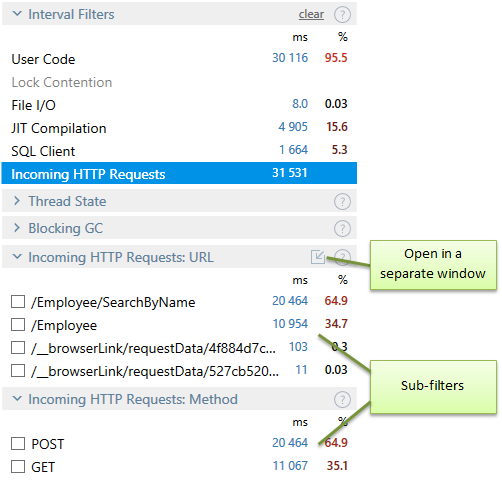502x480 pixels.
Task: Select the User Code interval filter
Action: tap(179, 59)
